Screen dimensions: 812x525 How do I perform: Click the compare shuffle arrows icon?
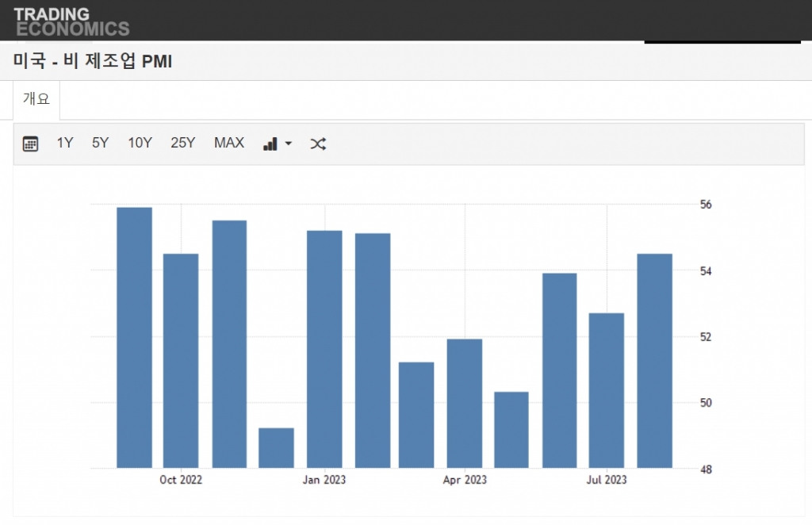318,144
